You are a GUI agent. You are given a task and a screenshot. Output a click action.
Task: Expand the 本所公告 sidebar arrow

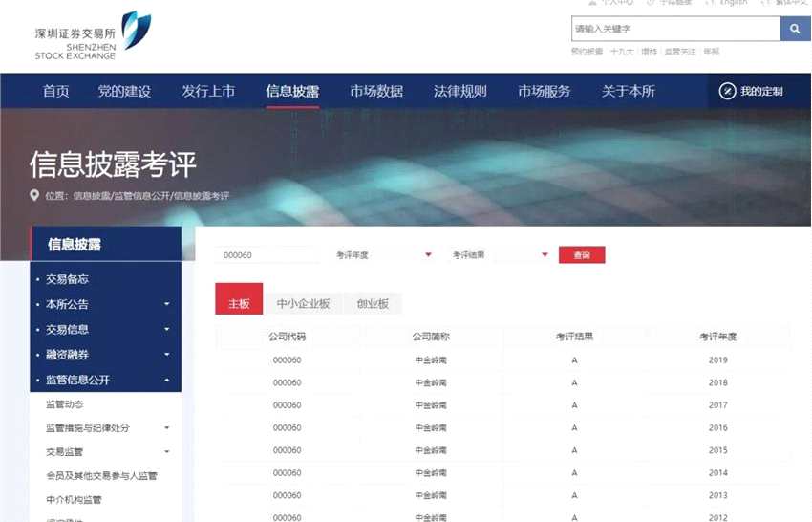click(167, 304)
